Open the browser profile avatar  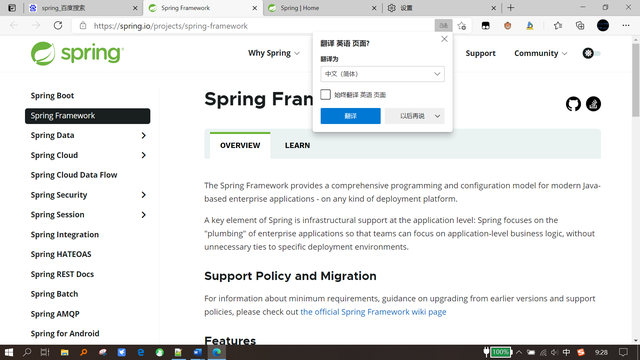(x=603, y=26)
